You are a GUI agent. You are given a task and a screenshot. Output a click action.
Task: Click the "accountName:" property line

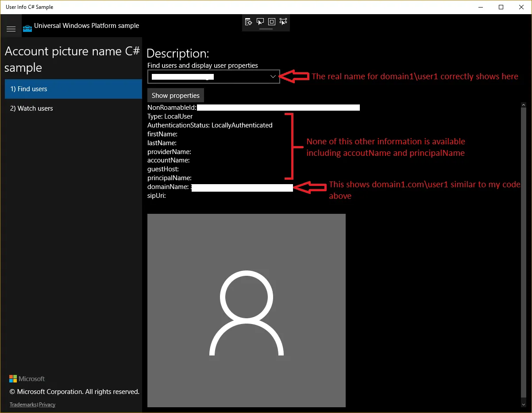[x=169, y=160]
